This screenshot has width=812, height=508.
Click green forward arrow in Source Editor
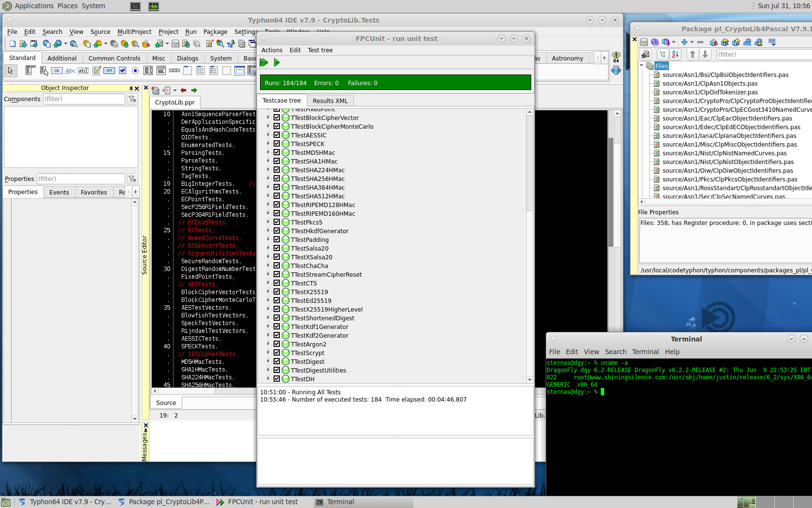(x=194, y=90)
